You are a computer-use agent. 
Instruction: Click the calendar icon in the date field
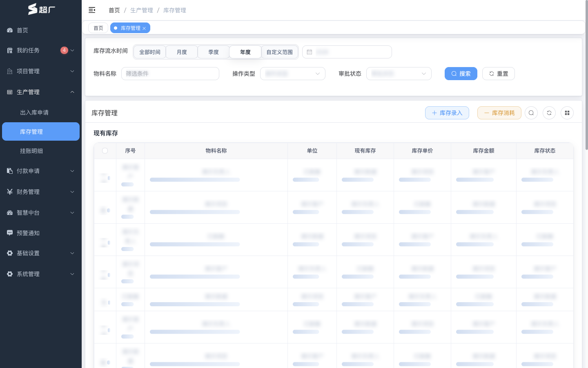point(310,52)
